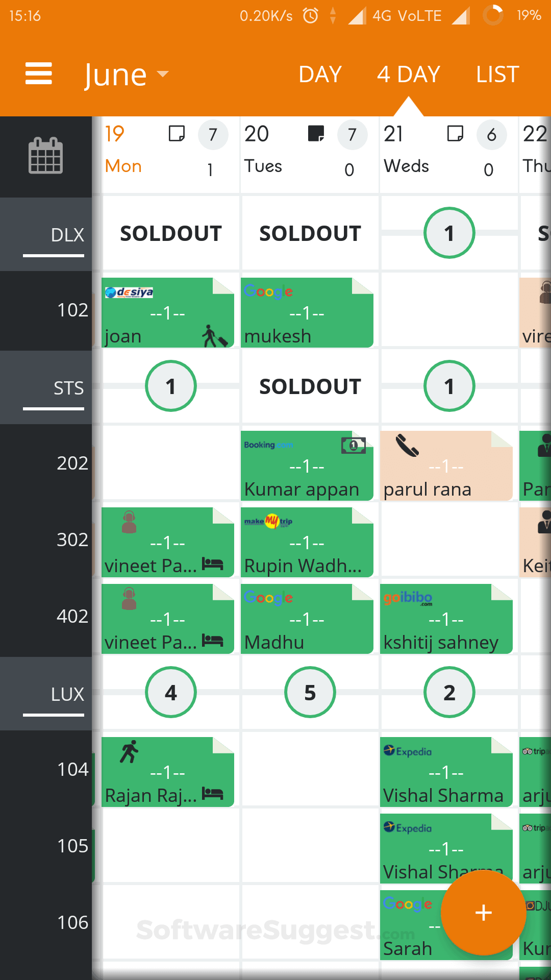
Task: Tap the phone icon on parul rana booking
Action: pyautogui.click(x=407, y=445)
